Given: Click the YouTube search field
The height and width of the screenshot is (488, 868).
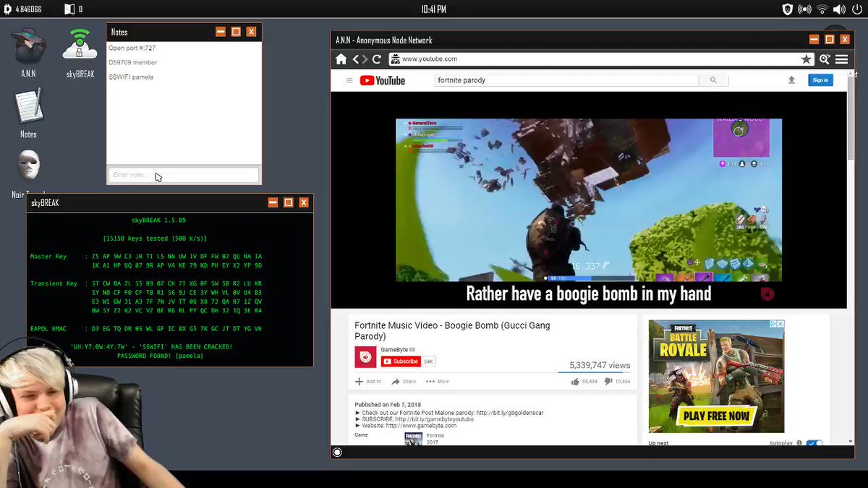Looking at the screenshot, I should pyautogui.click(x=567, y=80).
